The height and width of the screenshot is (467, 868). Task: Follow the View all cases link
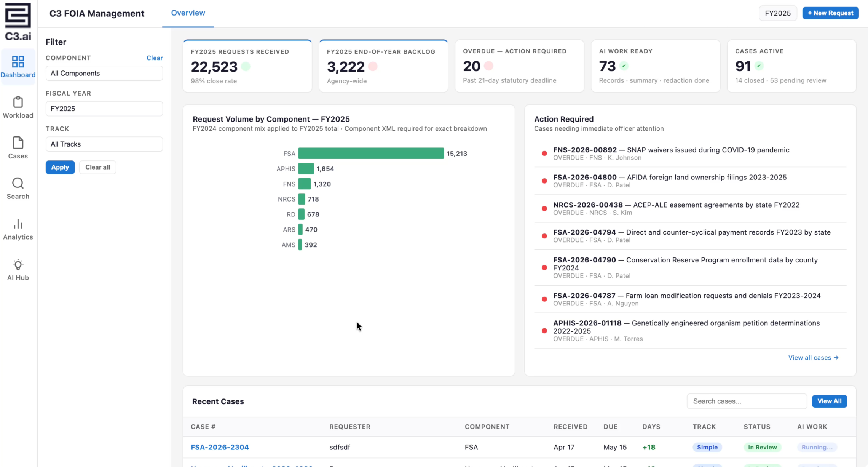click(813, 358)
